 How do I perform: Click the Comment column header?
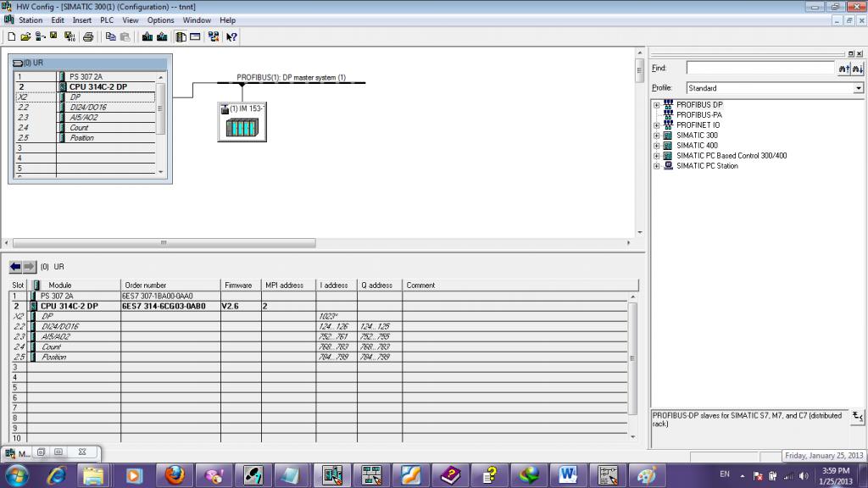(520, 286)
